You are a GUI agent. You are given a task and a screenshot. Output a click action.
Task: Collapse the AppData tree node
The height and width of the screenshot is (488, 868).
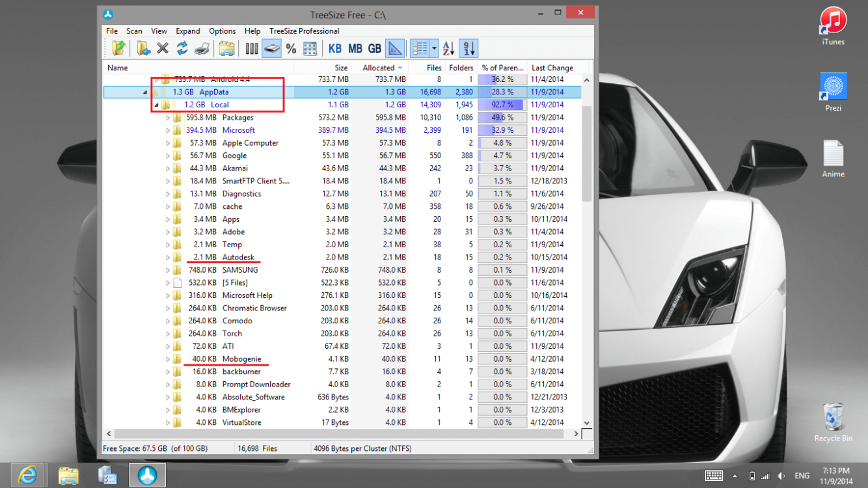click(x=145, y=92)
